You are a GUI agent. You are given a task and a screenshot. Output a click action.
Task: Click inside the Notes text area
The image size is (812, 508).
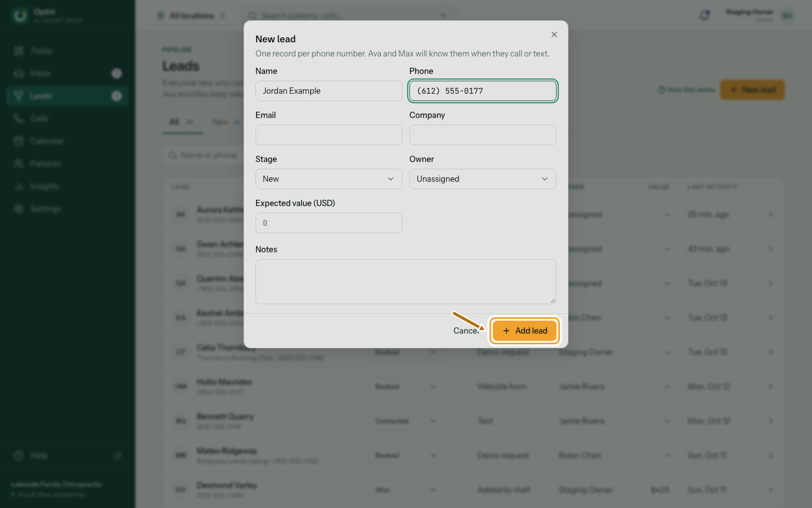(x=406, y=282)
